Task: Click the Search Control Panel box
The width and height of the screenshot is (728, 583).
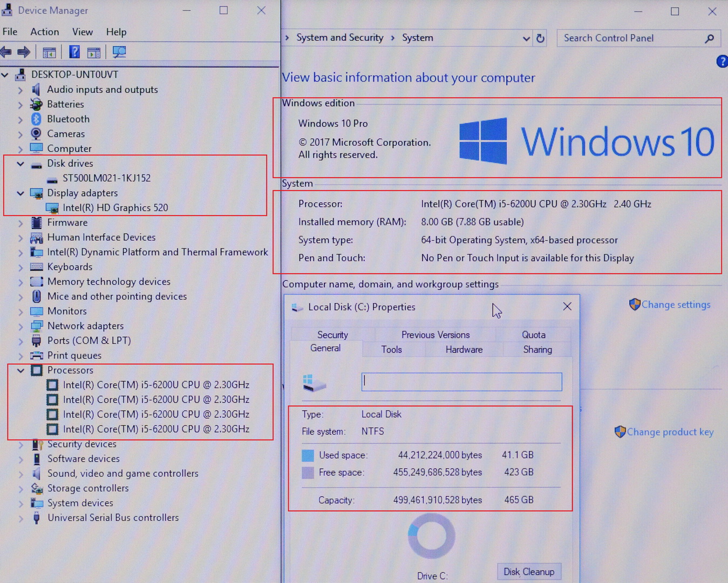Action: point(639,38)
